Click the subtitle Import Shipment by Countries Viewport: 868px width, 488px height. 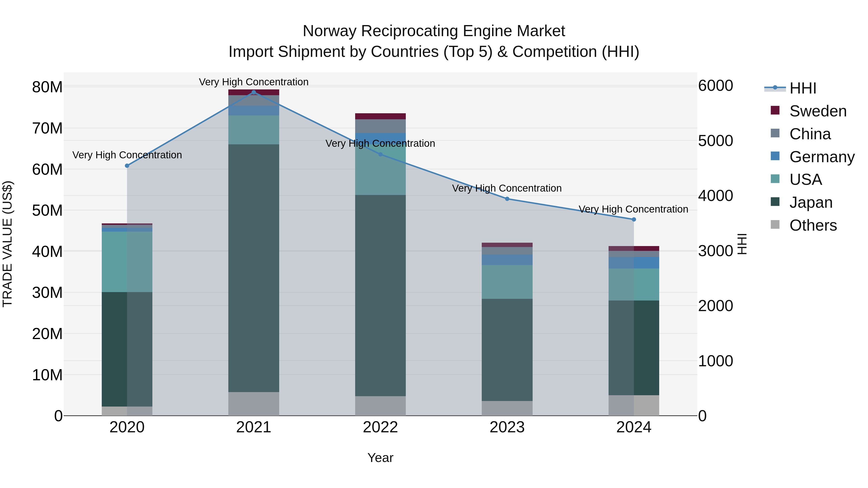(434, 52)
